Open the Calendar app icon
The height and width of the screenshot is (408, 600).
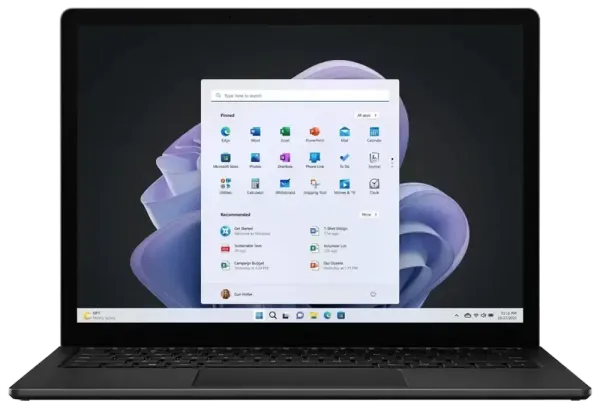[x=374, y=132]
